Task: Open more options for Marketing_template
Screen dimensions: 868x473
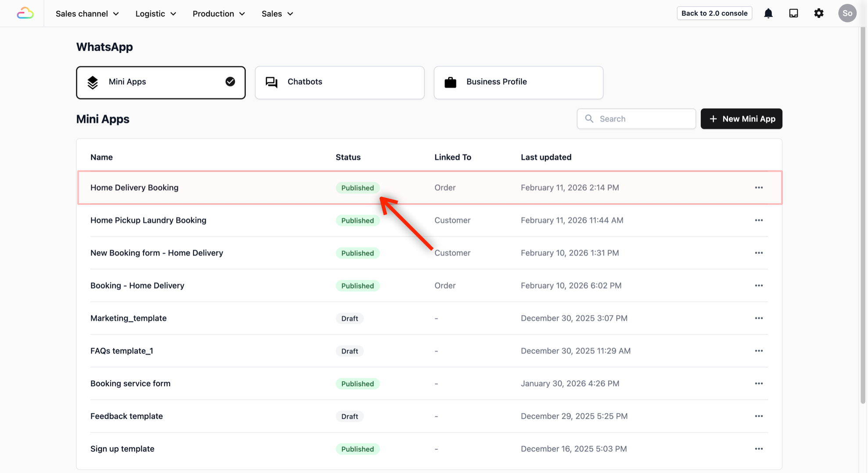Action: (x=759, y=318)
